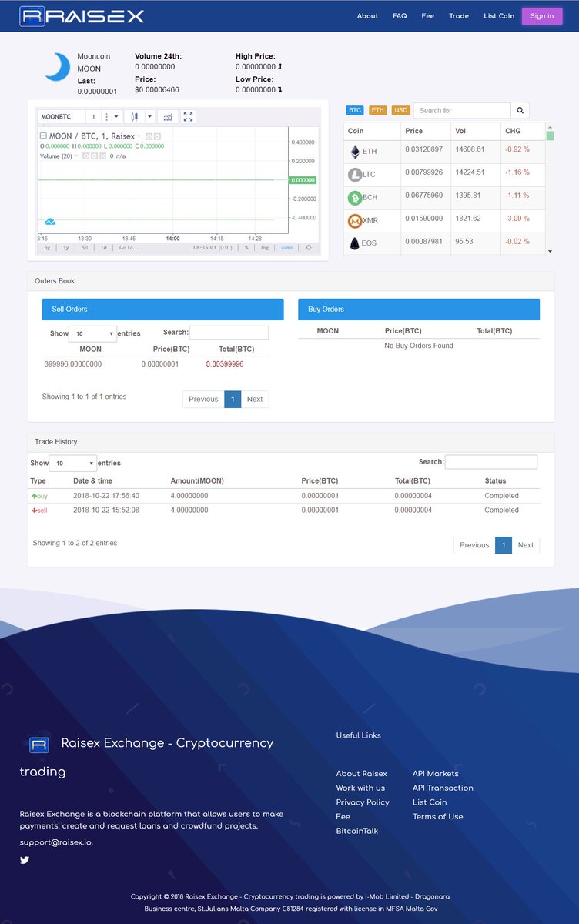Image resolution: width=579 pixels, height=924 pixels.
Task: Open the Trade menu item
Action: 459,15
